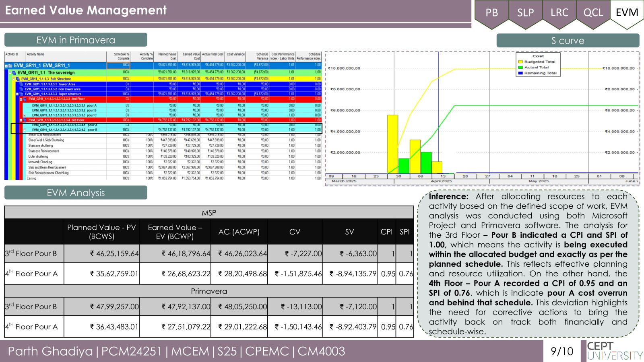Collapse the 'Sub Structure' WBS node
644x362 pixels.
pyautogui.click(x=14, y=79)
